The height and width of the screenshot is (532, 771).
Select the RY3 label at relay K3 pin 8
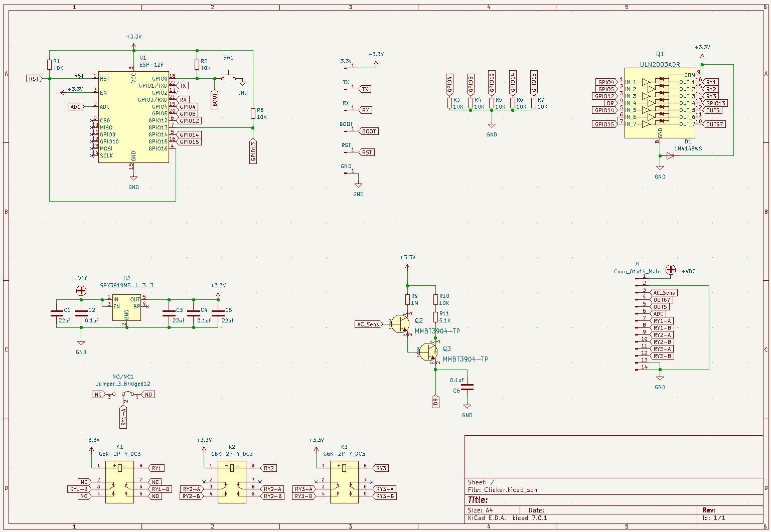(381, 468)
